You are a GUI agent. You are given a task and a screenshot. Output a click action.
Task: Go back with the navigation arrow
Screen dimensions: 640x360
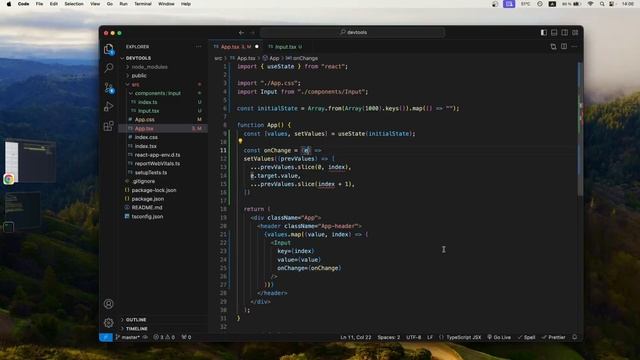tap(242, 33)
